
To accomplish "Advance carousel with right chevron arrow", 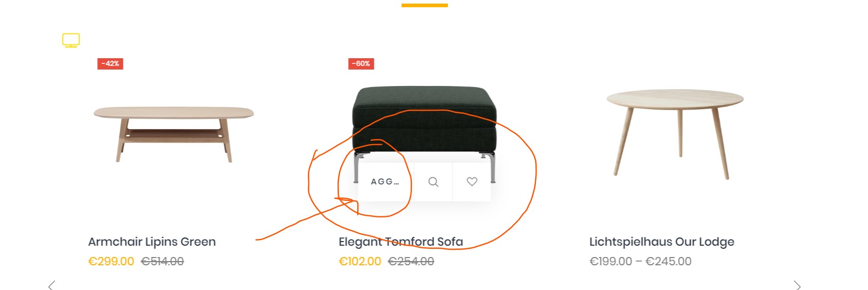I will point(797,285).
